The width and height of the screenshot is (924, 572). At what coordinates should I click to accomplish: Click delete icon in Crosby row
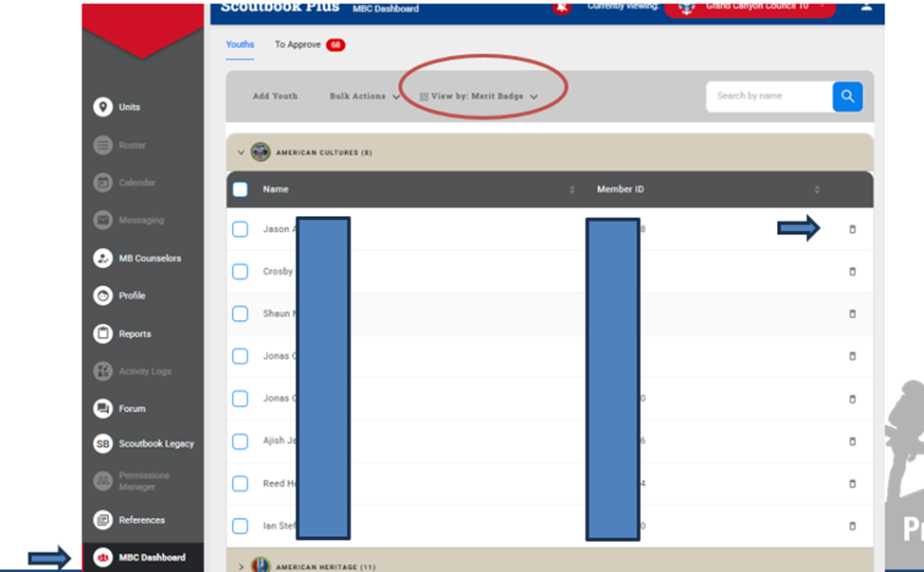pos(852,272)
